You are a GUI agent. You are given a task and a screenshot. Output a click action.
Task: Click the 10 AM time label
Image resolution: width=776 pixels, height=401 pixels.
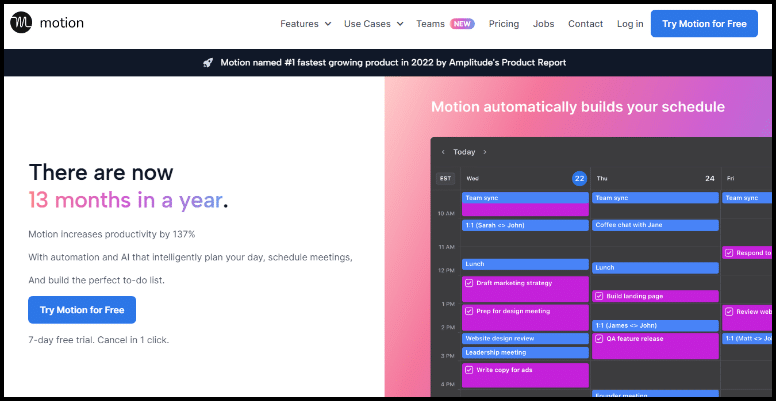click(446, 214)
